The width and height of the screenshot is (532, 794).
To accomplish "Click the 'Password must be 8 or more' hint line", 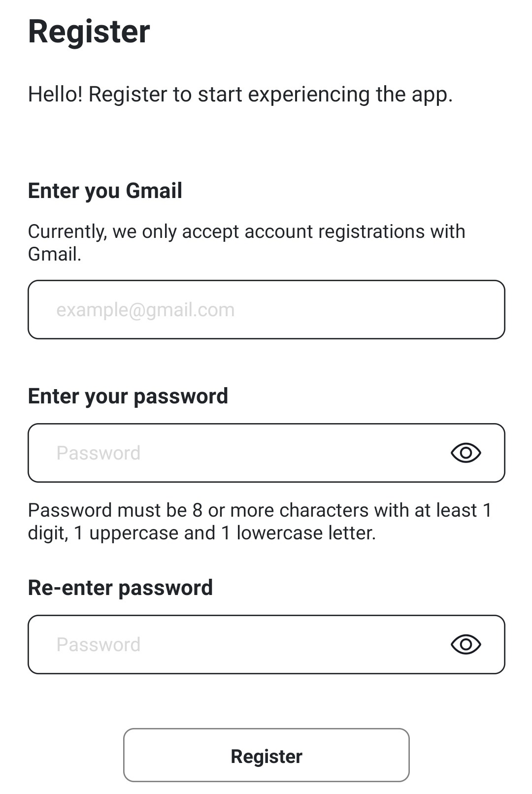I will click(x=260, y=510).
